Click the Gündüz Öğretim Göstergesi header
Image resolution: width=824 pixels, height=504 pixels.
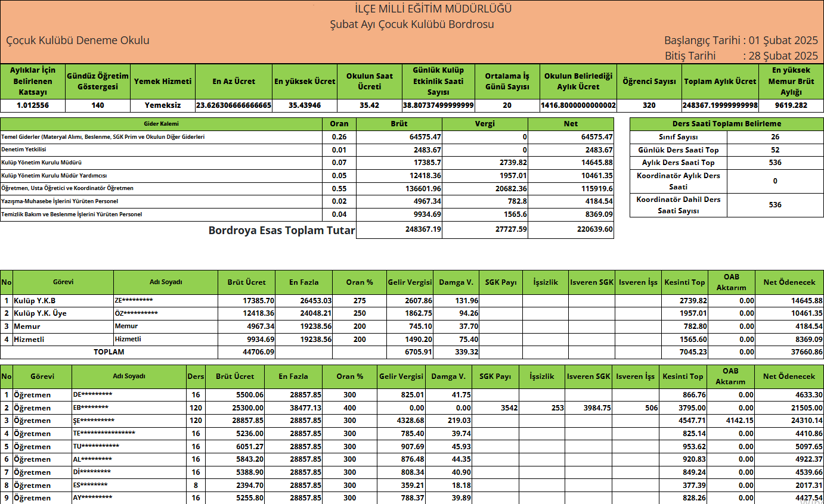coord(98,82)
